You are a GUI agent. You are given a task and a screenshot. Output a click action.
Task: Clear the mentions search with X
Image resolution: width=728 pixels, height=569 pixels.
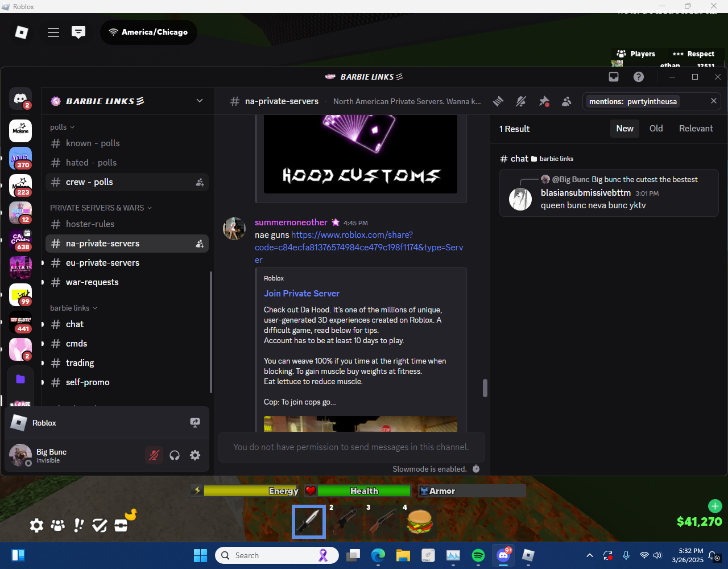[x=714, y=101]
